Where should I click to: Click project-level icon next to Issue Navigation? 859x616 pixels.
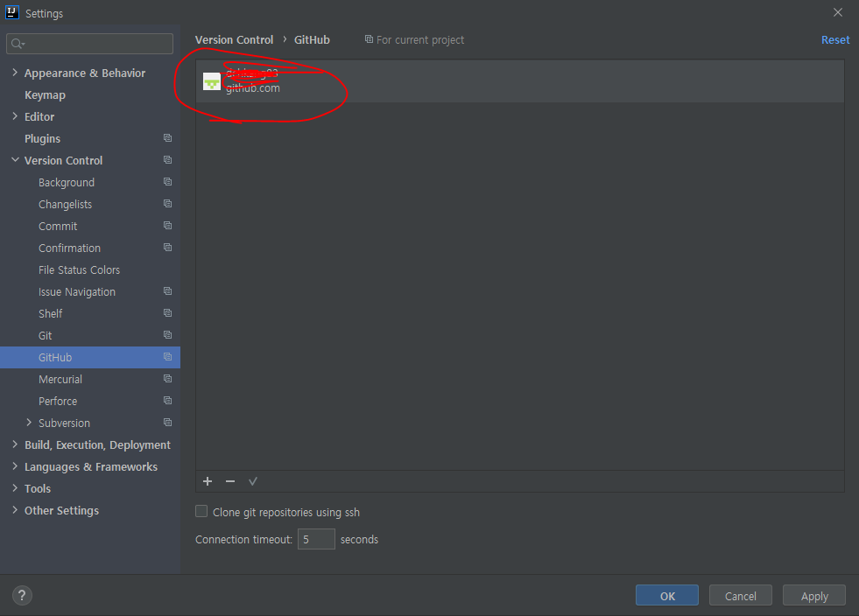click(167, 291)
